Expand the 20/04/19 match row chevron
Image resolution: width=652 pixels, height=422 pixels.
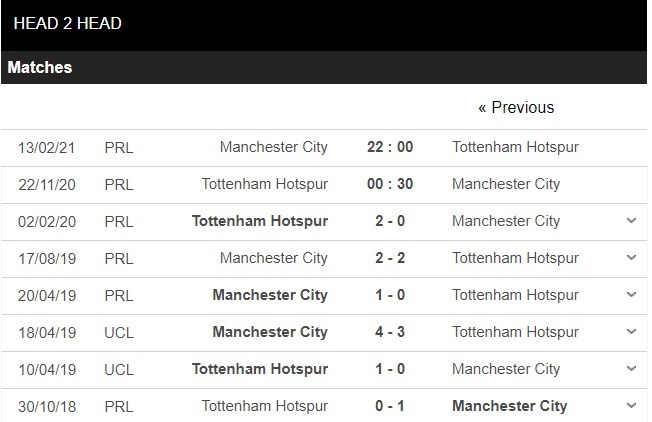(631, 295)
